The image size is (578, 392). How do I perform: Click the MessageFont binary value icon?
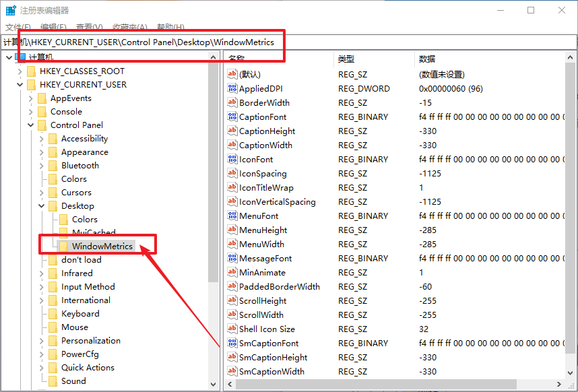coord(232,258)
